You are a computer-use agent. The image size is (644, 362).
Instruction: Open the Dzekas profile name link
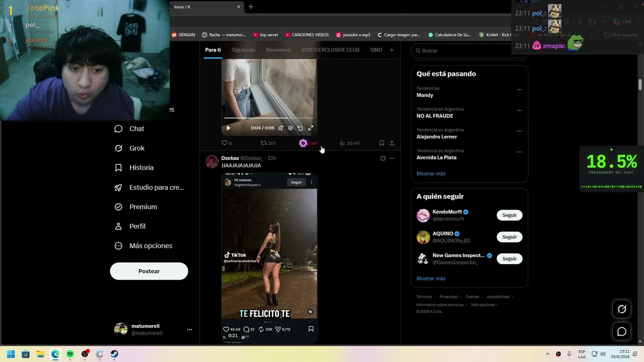click(x=230, y=158)
